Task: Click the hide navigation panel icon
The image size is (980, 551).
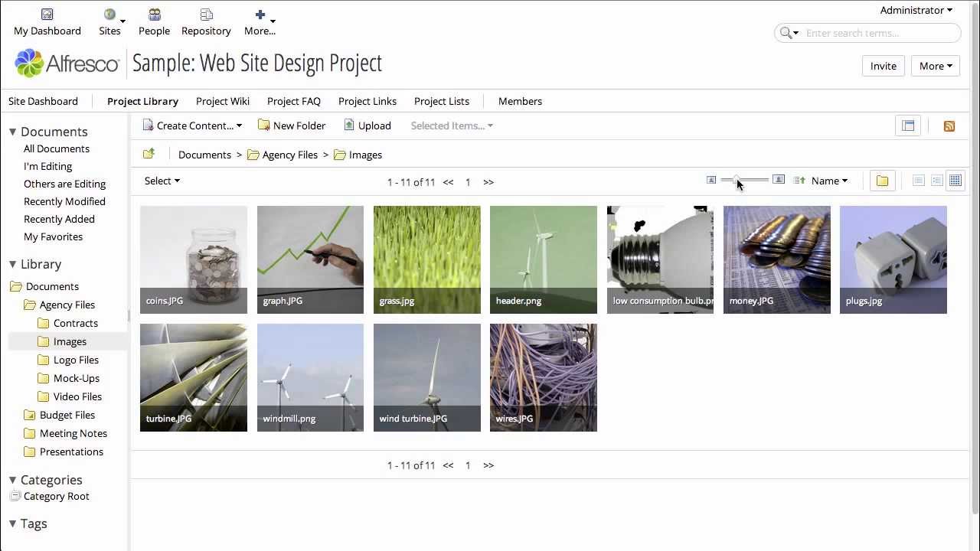Action: [x=908, y=126]
